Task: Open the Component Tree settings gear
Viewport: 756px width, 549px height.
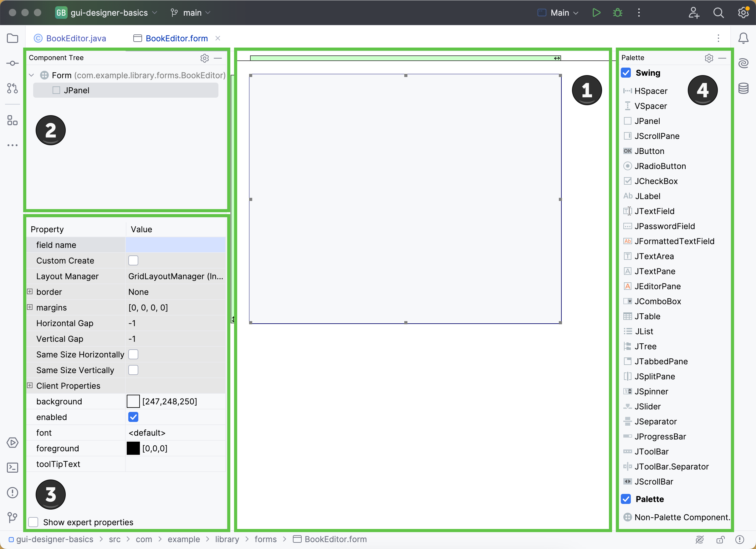Action: tap(204, 58)
